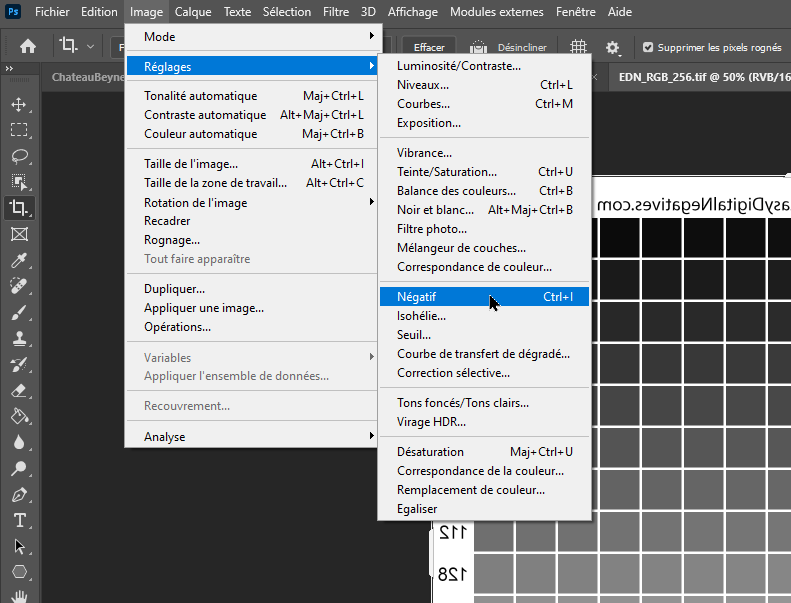
Task: Choose Désaturation adjustment
Action: [x=484, y=452]
